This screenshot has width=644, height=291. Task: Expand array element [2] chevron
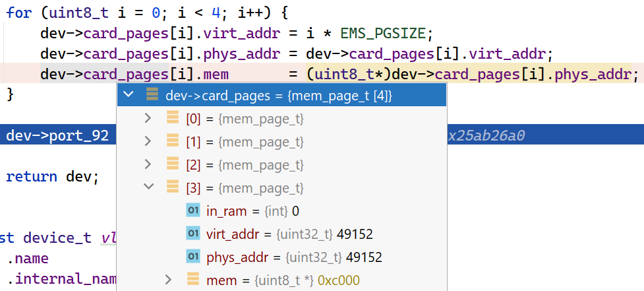[x=148, y=164]
